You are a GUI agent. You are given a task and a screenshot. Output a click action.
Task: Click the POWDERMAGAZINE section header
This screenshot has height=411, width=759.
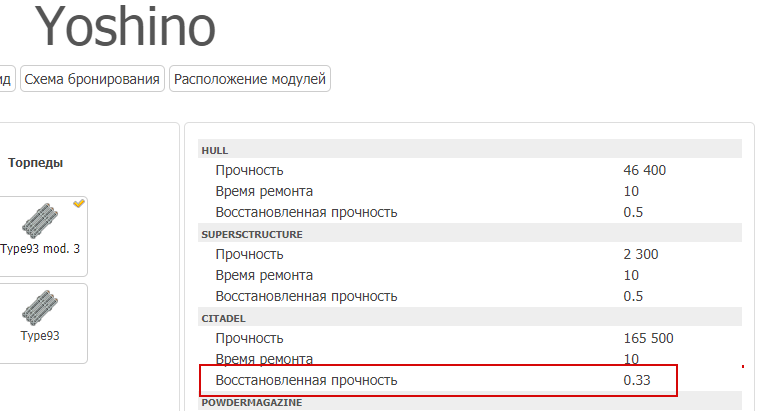tap(470, 402)
